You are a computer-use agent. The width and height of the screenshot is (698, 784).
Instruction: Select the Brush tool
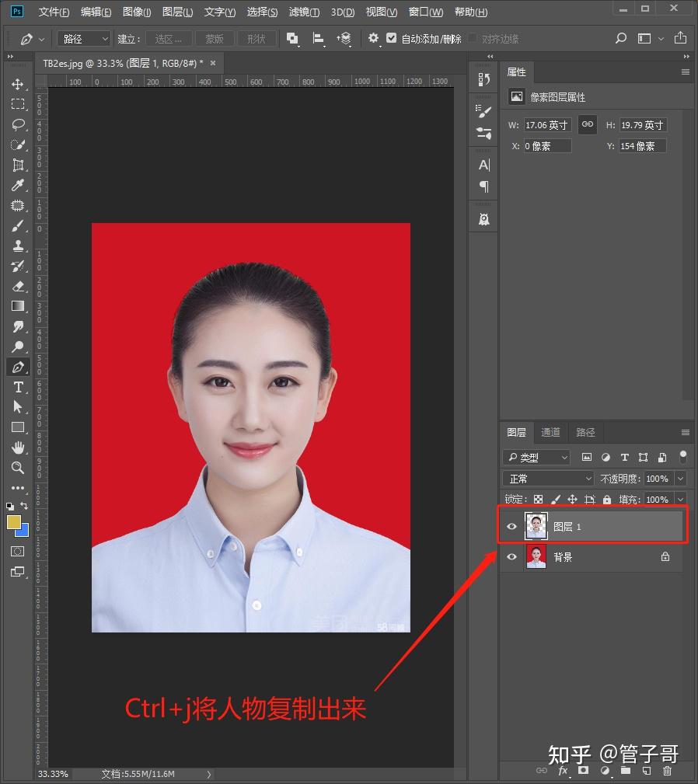(17, 225)
